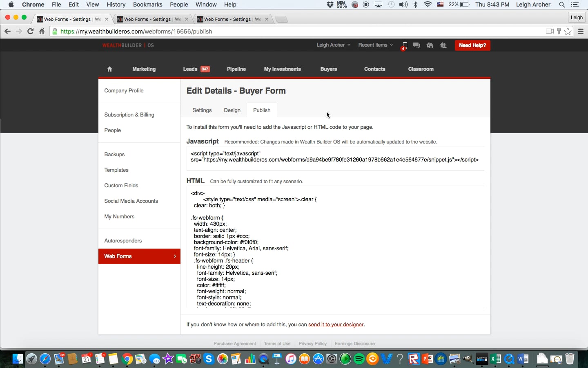Click the chevron on Web Forms sidebar item
The height and width of the screenshot is (368, 588).
point(175,256)
